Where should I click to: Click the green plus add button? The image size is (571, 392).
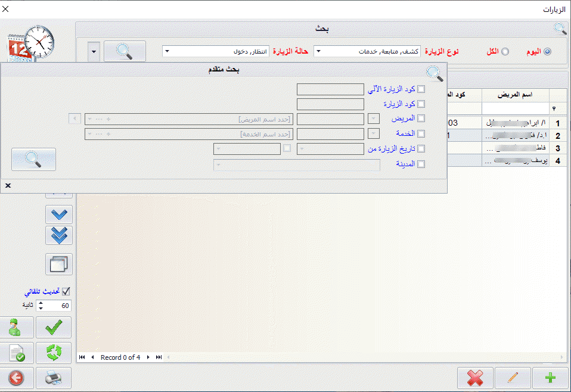tap(550, 378)
